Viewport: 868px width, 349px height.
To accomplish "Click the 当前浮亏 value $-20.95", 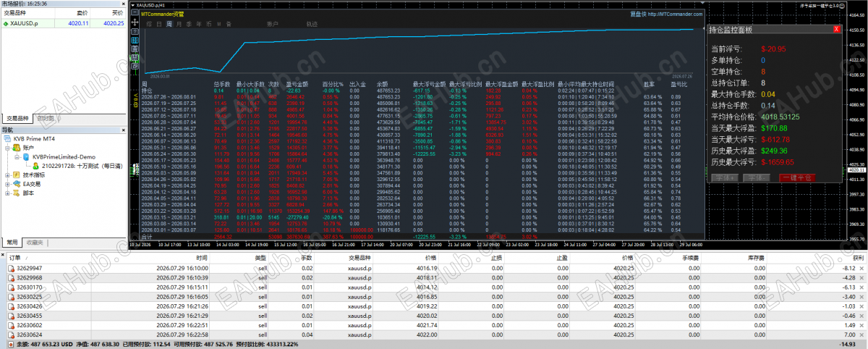I will (x=774, y=49).
